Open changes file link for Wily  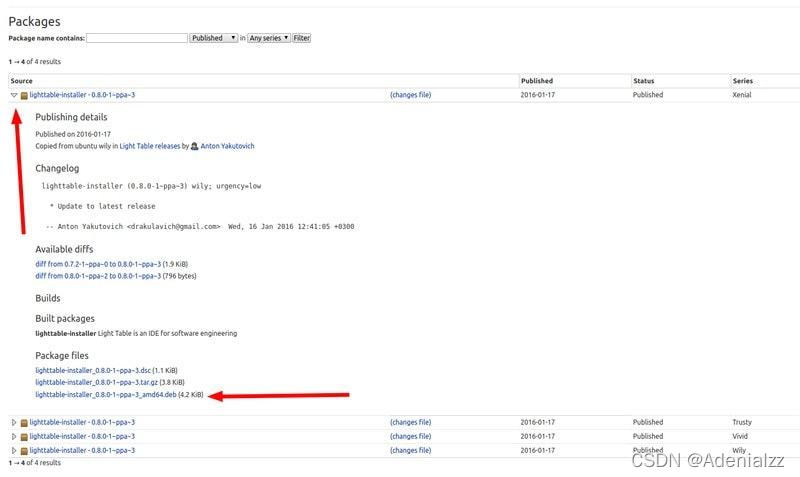pos(411,450)
